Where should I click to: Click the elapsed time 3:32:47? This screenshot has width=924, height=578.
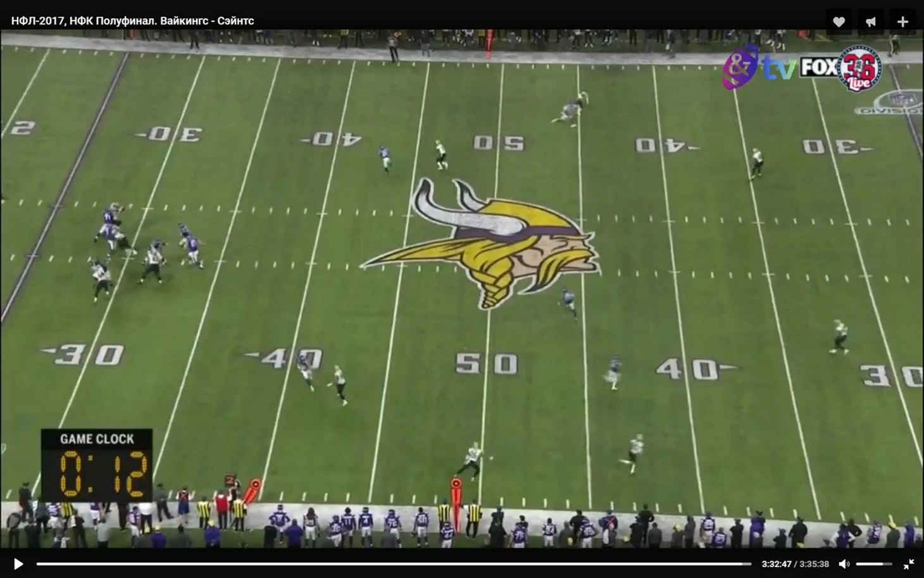(777, 564)
